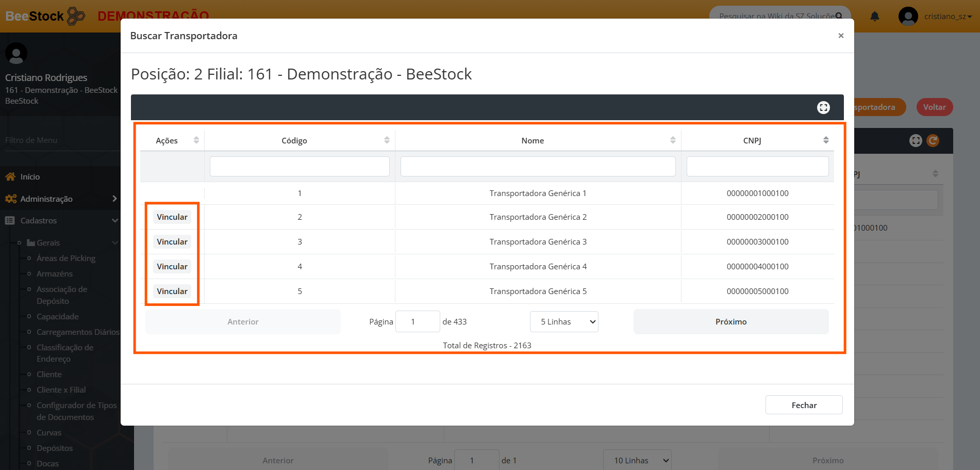
Task: Sort table by the CNPJ column arrows
Action: coord(826,140)
